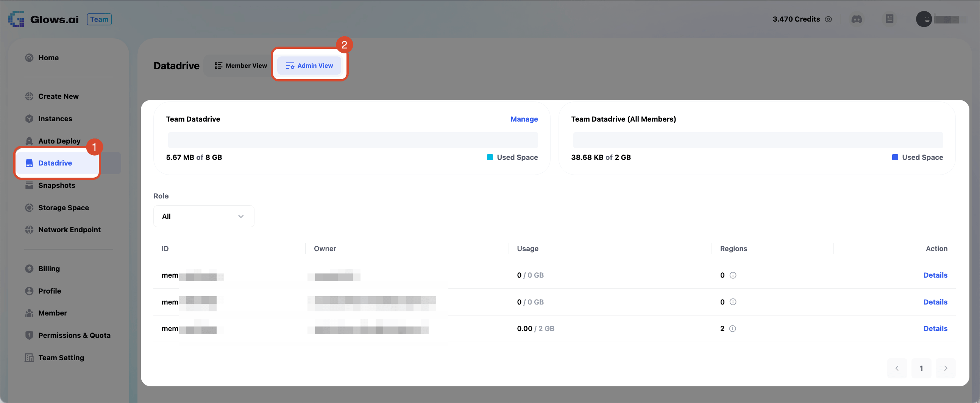Go to previous page arrow
Screen dimensions: 980x403
(x=897, y=369)
